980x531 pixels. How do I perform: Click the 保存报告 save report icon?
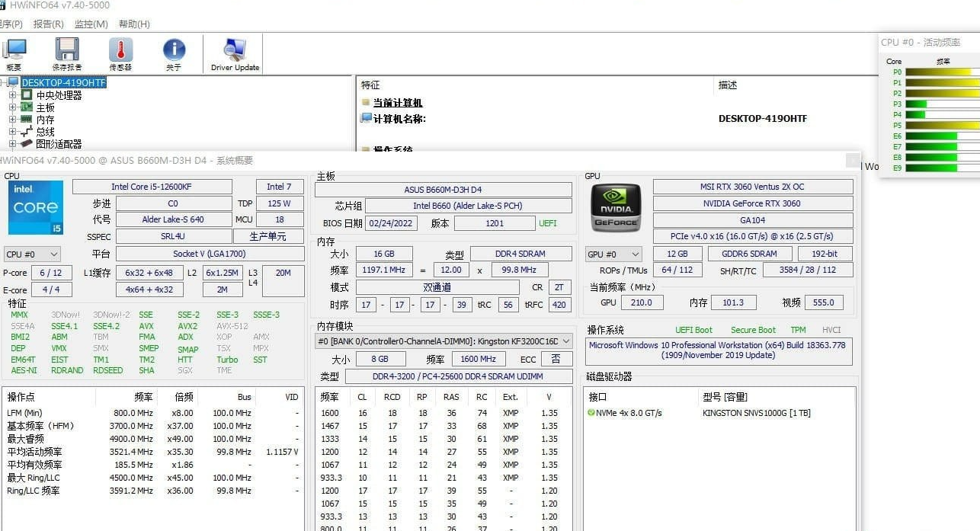click(x=67, y=52)
